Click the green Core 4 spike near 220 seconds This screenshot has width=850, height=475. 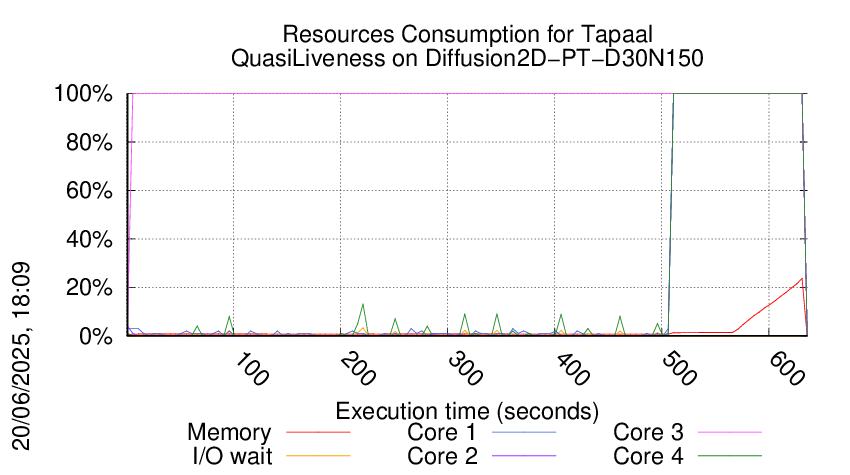coord(363,305)
